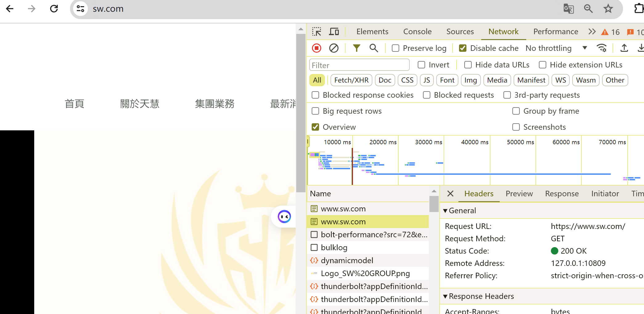This screenshot has height=314, width=644.
Task: Open the network search magnifier icon
Action: pos(374,48)
